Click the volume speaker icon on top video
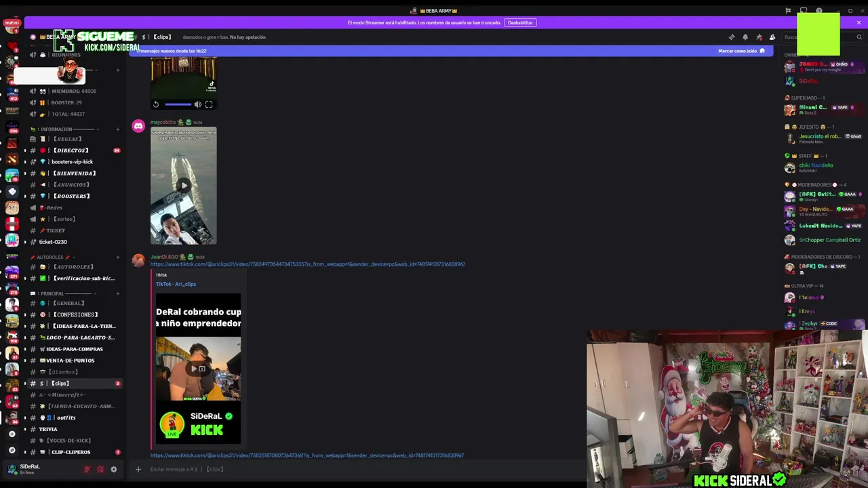The image size is (868, 488). click(197, 104)
